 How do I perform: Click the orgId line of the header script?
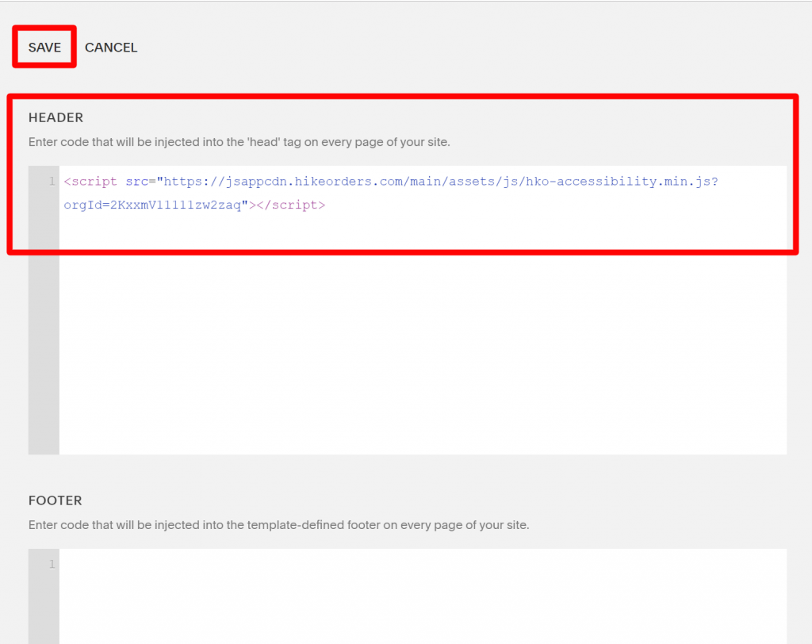[194, 205]
